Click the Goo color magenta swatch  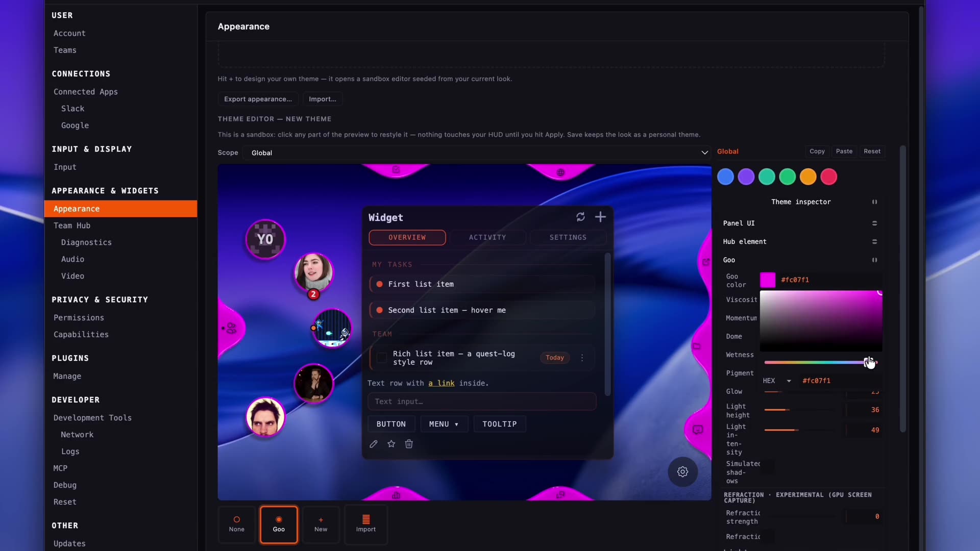[768, 280]
